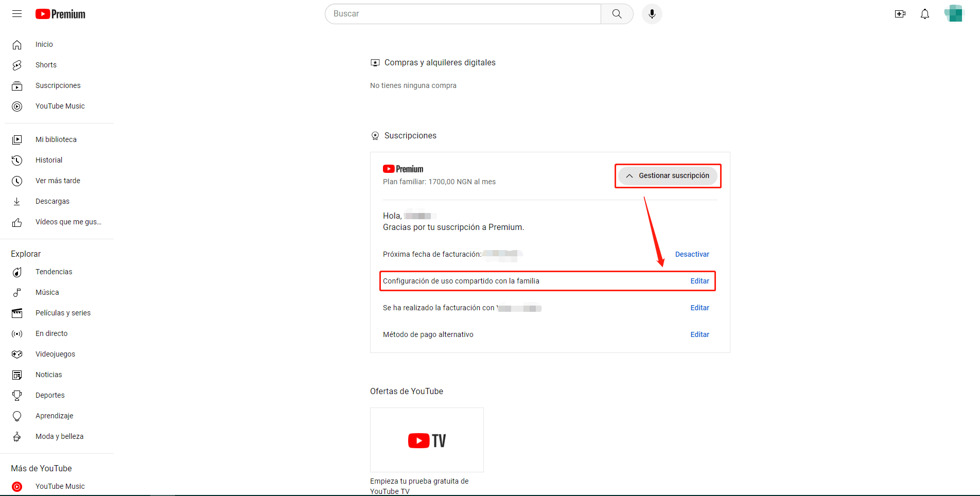Viewport: 980px width, 496px height.
Task: Select 'Moda y belleza' label
Action: click(59, 436)
